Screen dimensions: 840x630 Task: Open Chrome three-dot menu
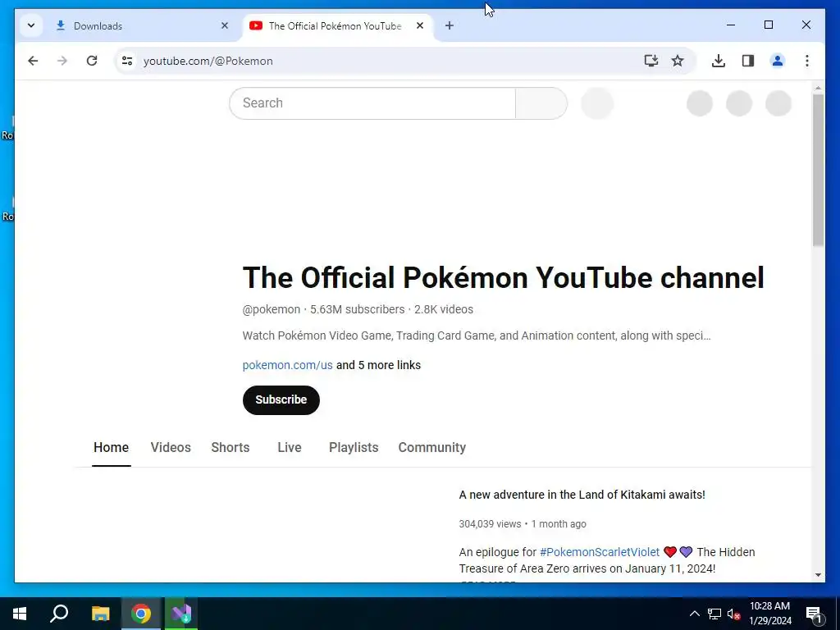coord(807,61)
